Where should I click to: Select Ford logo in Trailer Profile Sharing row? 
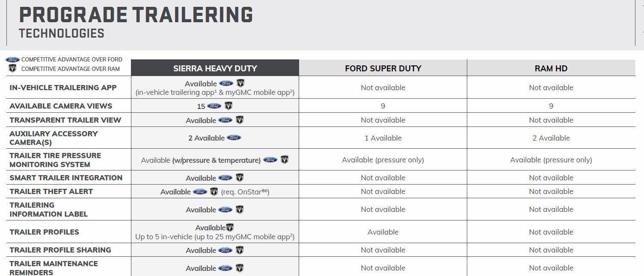pos(225,250)
